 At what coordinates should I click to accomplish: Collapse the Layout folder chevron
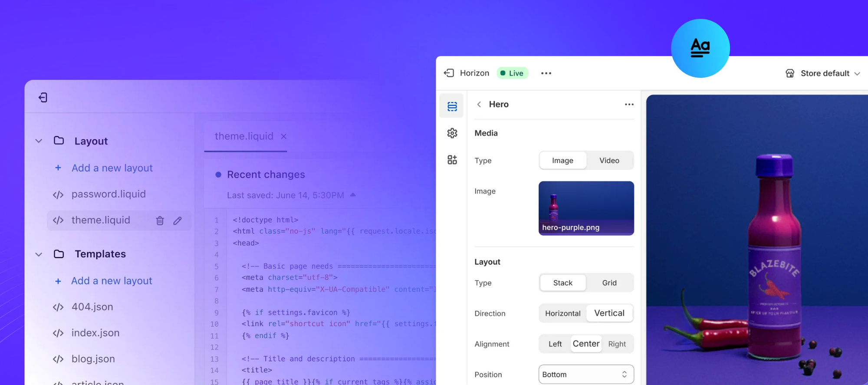click(x=39, y=141)
